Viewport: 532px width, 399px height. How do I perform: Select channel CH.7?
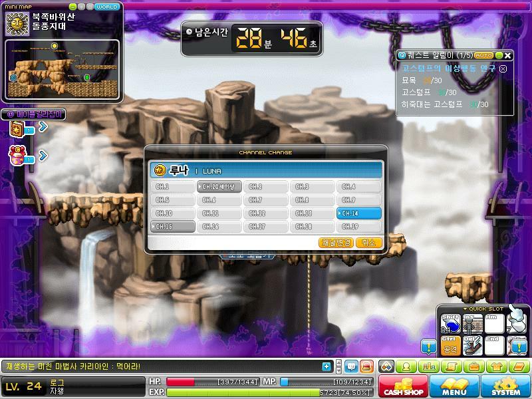265,200
